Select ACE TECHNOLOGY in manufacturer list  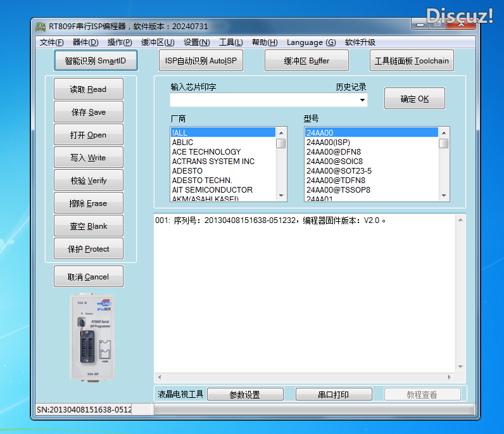[206, 152]
